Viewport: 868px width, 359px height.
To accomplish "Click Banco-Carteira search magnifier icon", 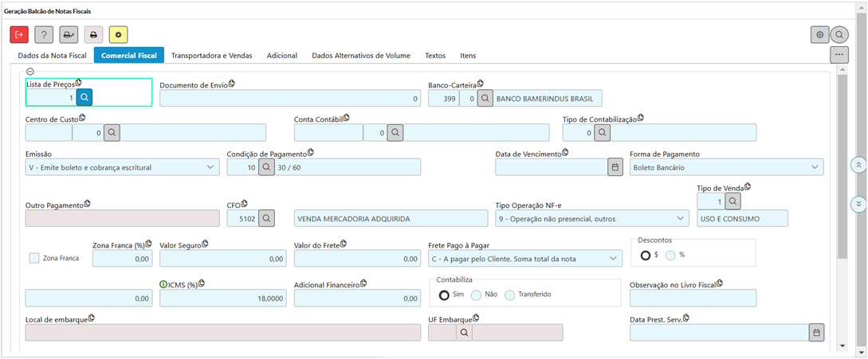I will point(485,98).
